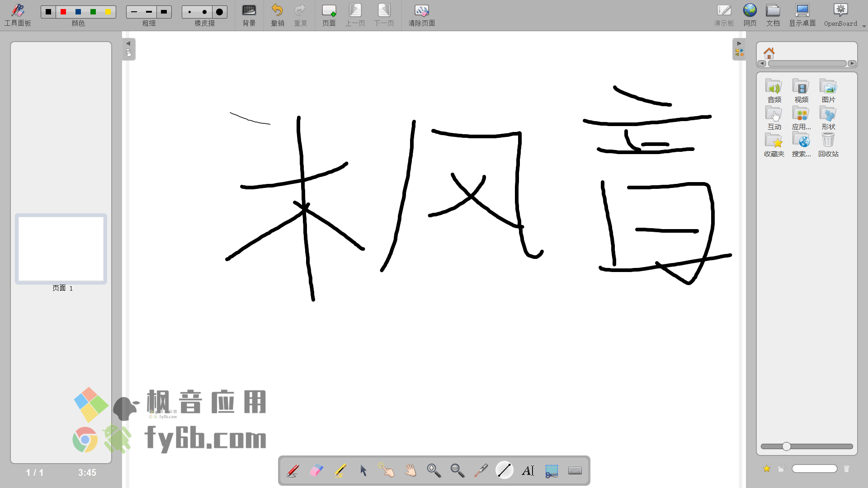This screenshot has width=868, height=488.
Task: Open the 形状 shapes folder
Action: click(828, 117)
